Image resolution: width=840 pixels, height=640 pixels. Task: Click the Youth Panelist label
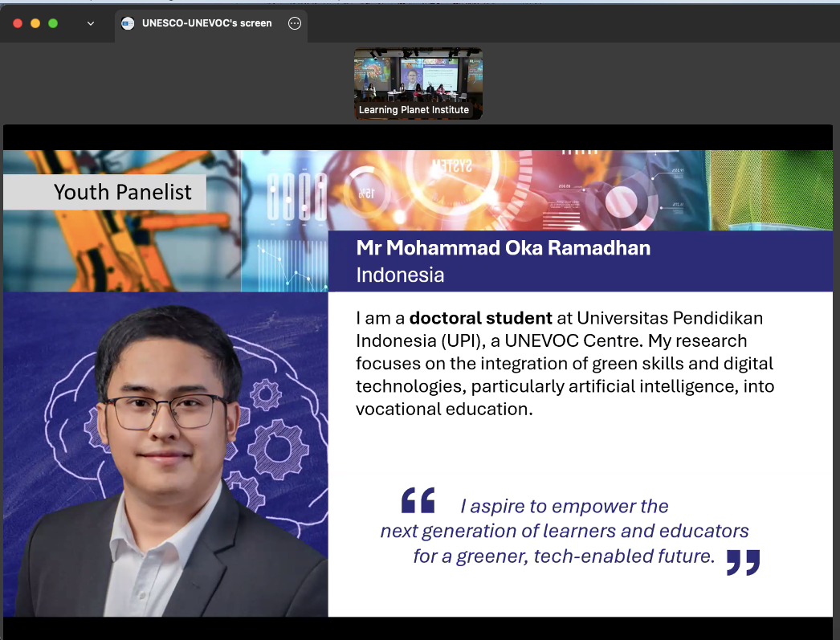click(123, 192)
